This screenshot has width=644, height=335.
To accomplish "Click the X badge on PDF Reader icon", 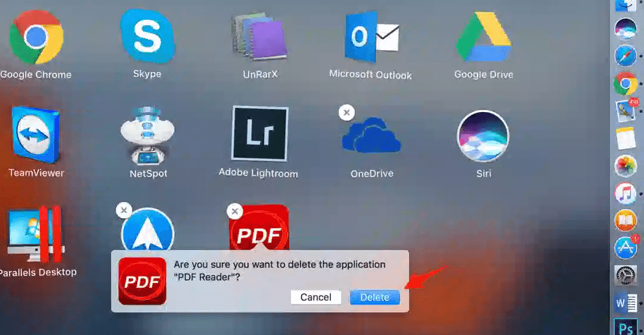I will [234, 212].
